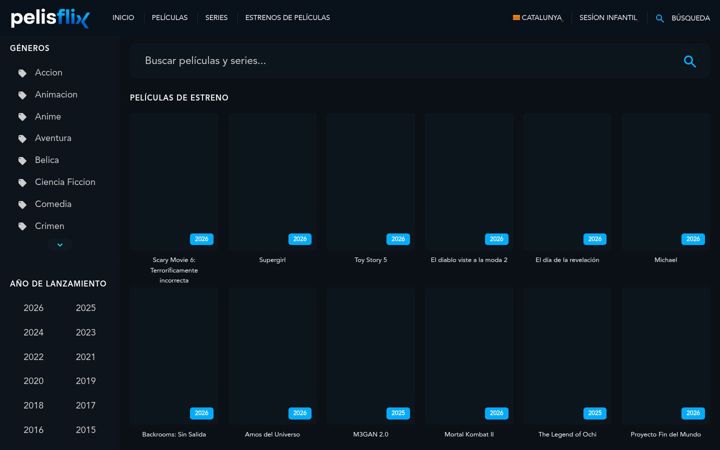Screen dimensions: 720x450
Task: Choose release year 2019
Action: point(86,381)
